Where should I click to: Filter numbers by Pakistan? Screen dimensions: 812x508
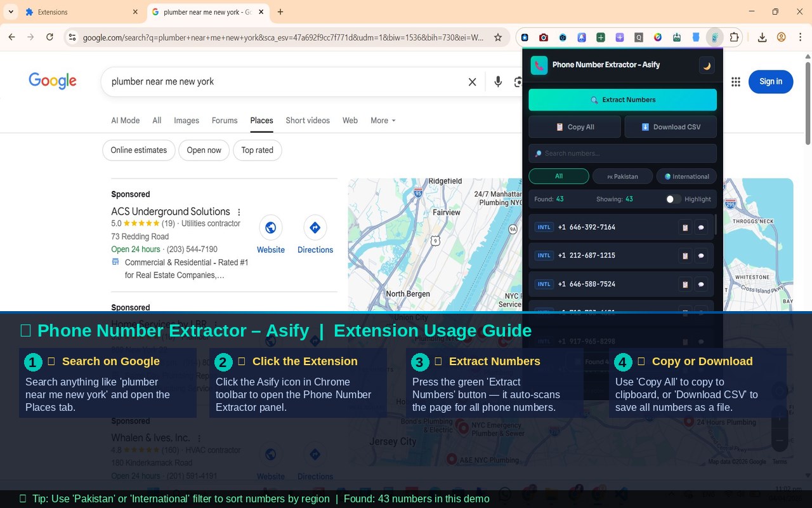(x=622, y=177)
